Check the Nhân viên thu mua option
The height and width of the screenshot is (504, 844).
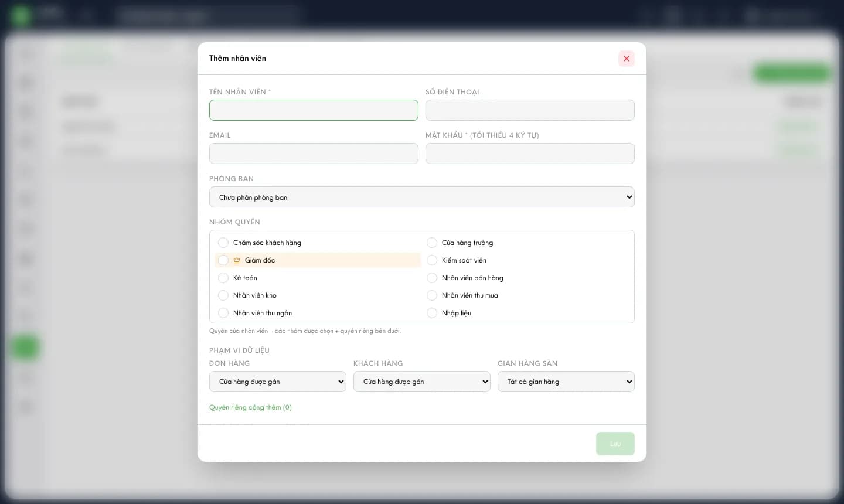point(432,295)
